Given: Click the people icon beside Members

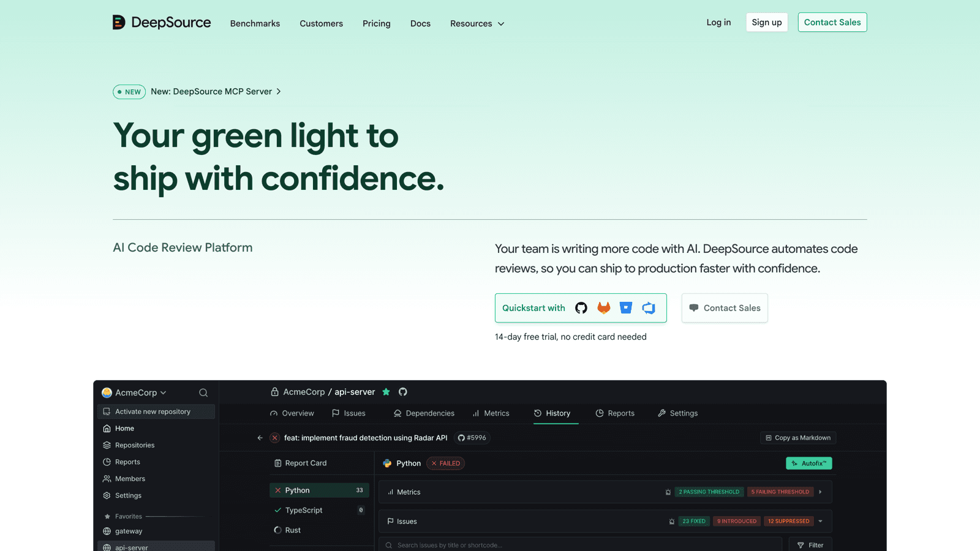Looking at the screenshot, I should click(x=107, y=479).
